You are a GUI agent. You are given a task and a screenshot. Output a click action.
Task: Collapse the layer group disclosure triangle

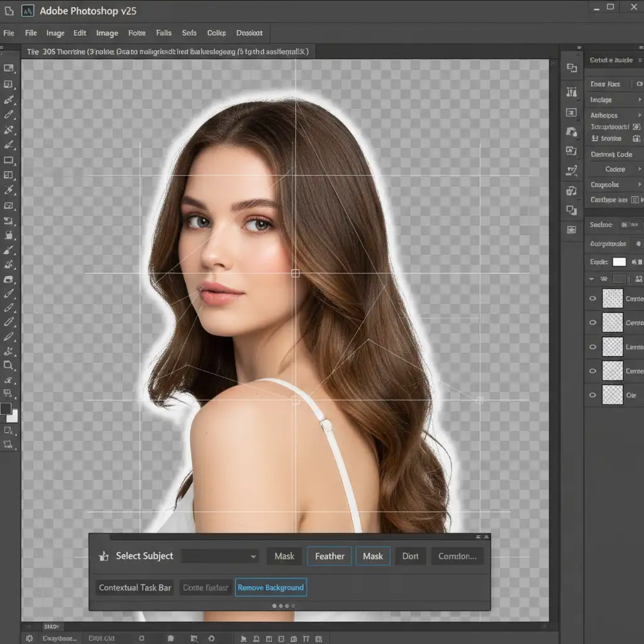click(x=592, y=279)
